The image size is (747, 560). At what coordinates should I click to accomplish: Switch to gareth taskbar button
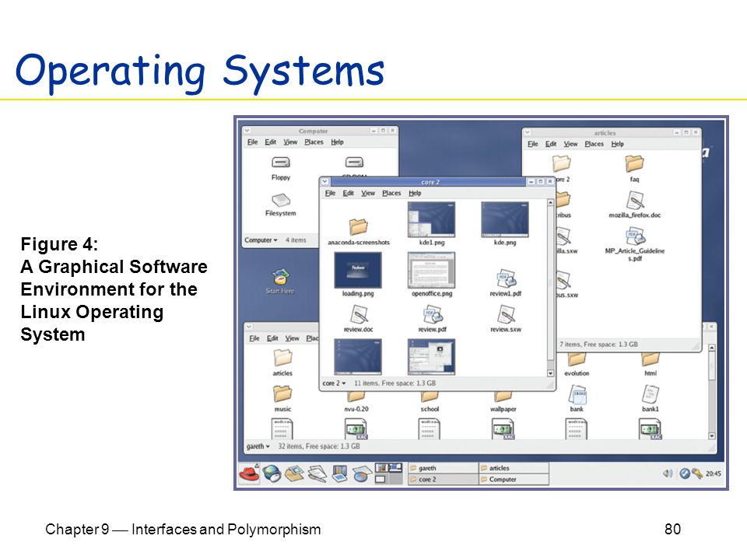point(443,468)
